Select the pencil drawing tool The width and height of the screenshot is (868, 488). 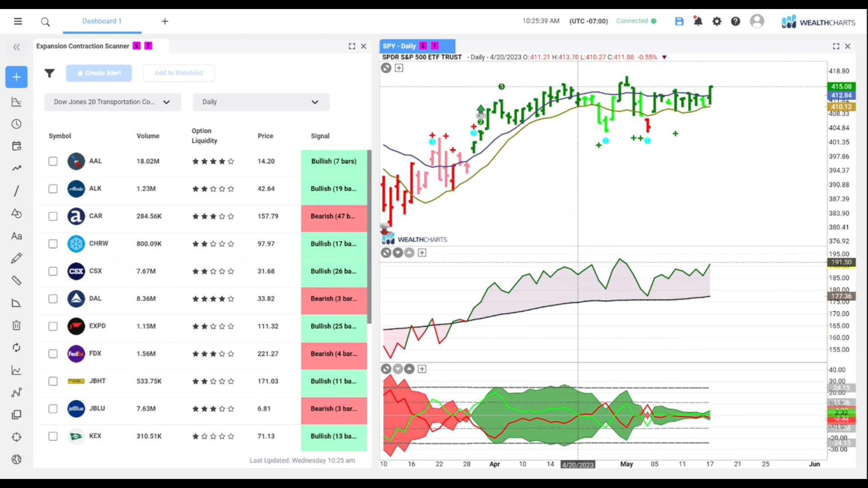16,258
